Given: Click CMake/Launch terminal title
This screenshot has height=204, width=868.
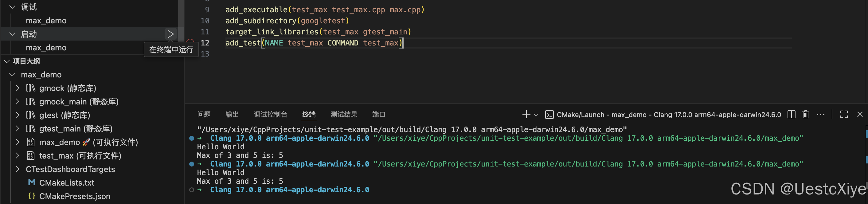Looking at the screenshot, I should tap(669, 115).
